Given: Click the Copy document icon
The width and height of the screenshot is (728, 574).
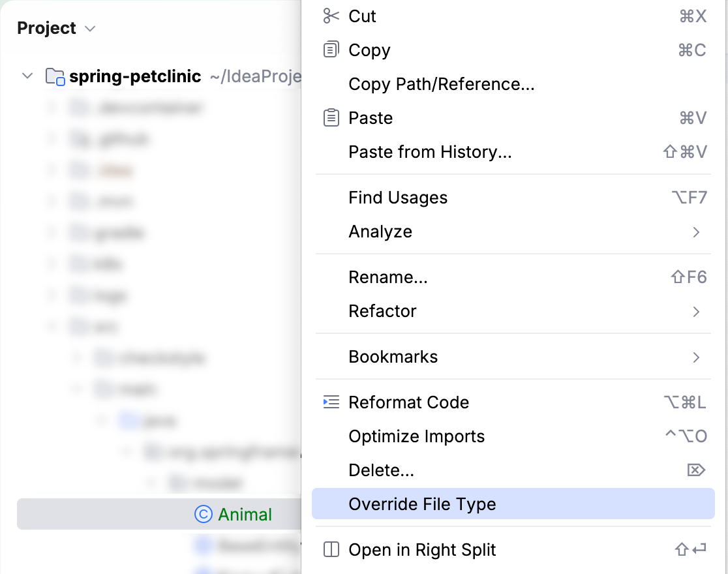Looking at the screenshot, I should pyautogui.click(x=331, y=50).
